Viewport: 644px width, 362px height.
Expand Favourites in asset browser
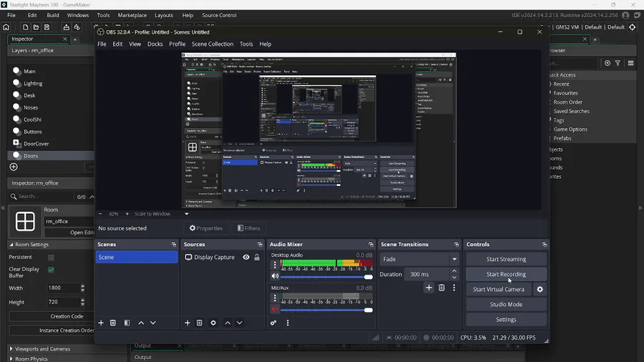tap(565, 93)
